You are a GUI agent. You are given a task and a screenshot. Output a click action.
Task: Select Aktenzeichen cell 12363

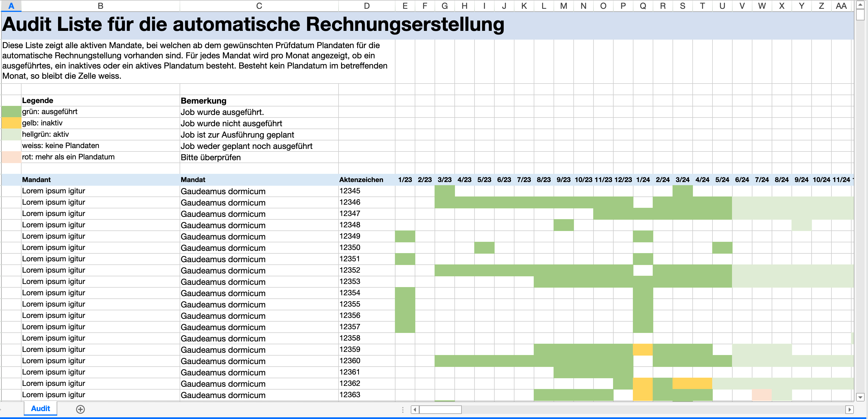point(367,395)
